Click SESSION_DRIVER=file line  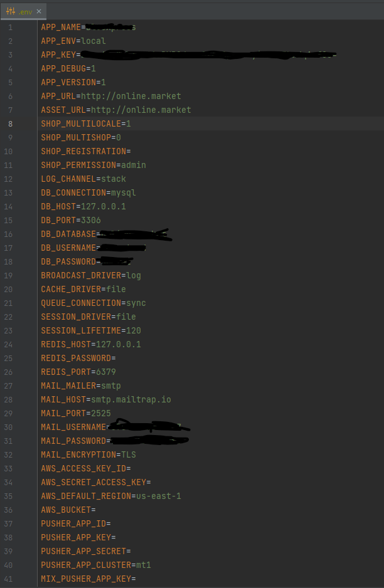coord(88,317)
